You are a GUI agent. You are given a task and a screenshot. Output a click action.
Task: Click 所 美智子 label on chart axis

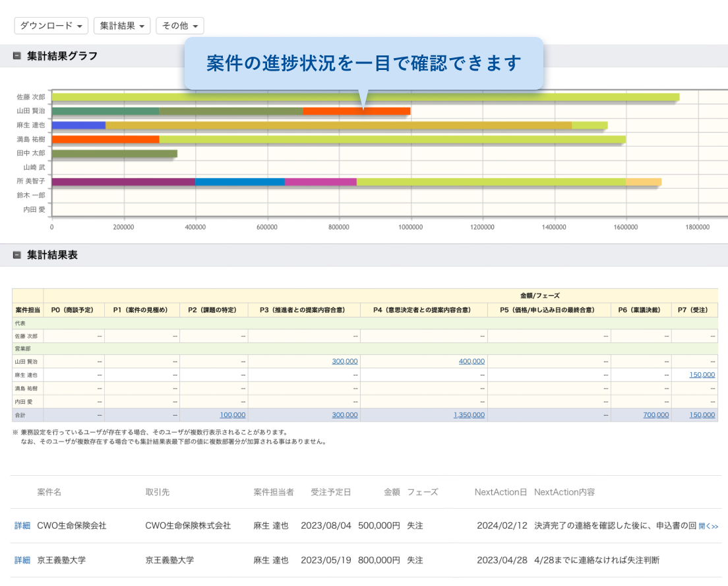click(x=31, y=181)
